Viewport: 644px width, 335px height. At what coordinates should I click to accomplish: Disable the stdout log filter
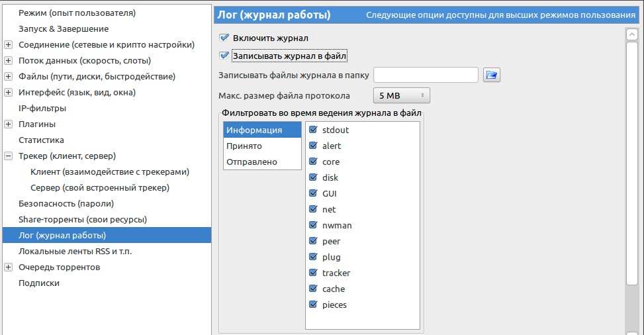point(313,130)
